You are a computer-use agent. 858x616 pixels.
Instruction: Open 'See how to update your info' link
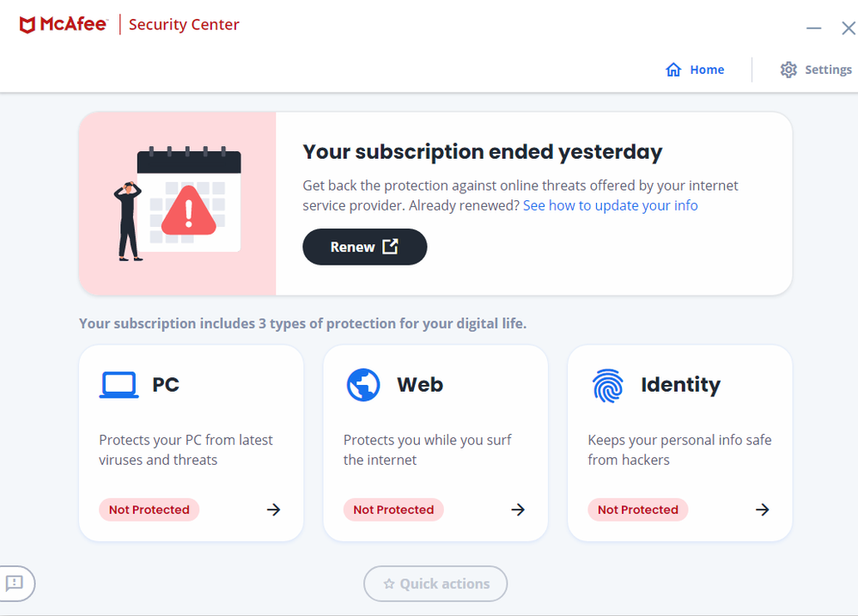click(x=610, y=206)
